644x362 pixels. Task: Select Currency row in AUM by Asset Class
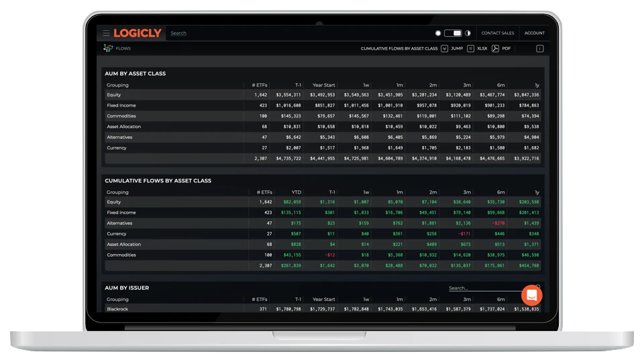coord(323,147)
